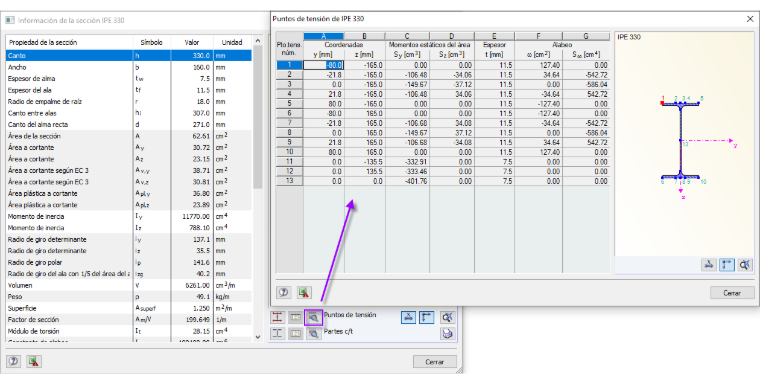Click the properties list scrollbar down arrow
Image resolution: width=760 pixels, height=384 pixels.
(x=258, y=337)
